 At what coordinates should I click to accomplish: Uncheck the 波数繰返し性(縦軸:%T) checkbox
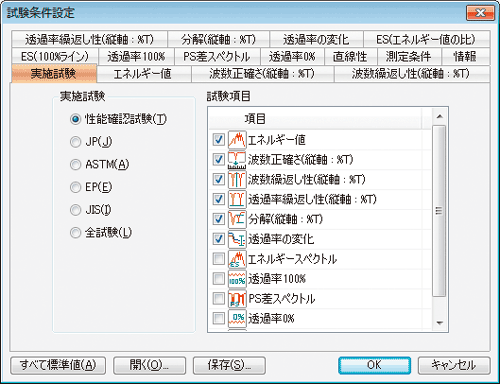click(219, 179)
